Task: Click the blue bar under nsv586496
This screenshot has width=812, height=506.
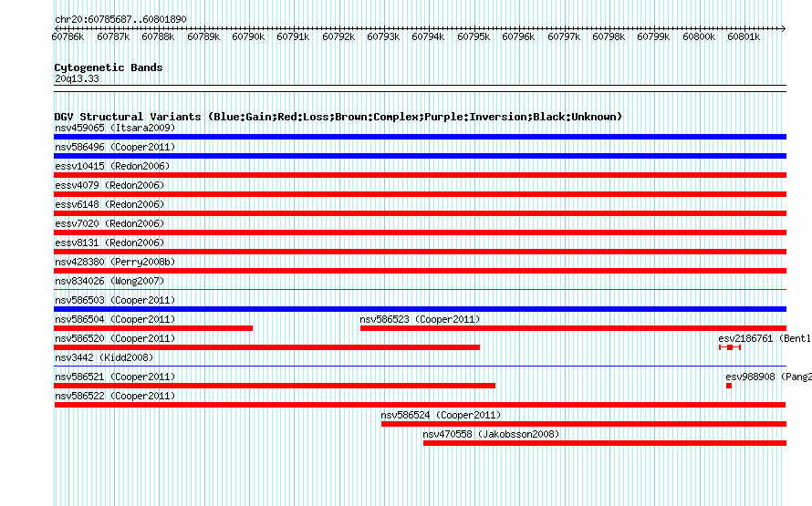Action: pyautogui.click(x=420, y=156)
